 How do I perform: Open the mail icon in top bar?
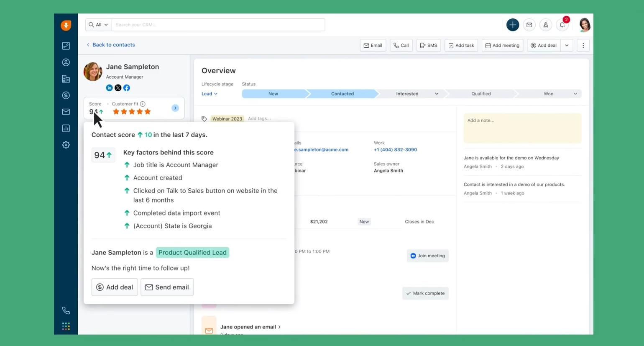point(529,25)
